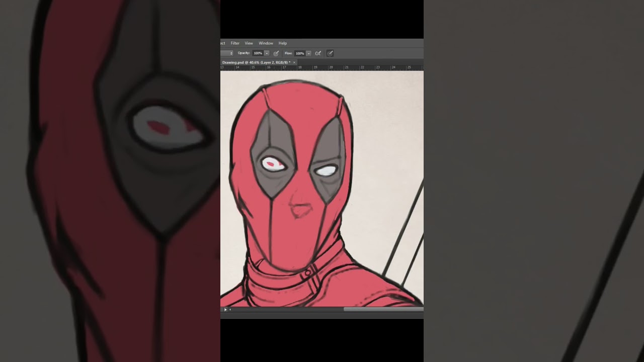Enable the airbrush mode icon
Screen dimensions: 644x362
[x=318, y=53]
